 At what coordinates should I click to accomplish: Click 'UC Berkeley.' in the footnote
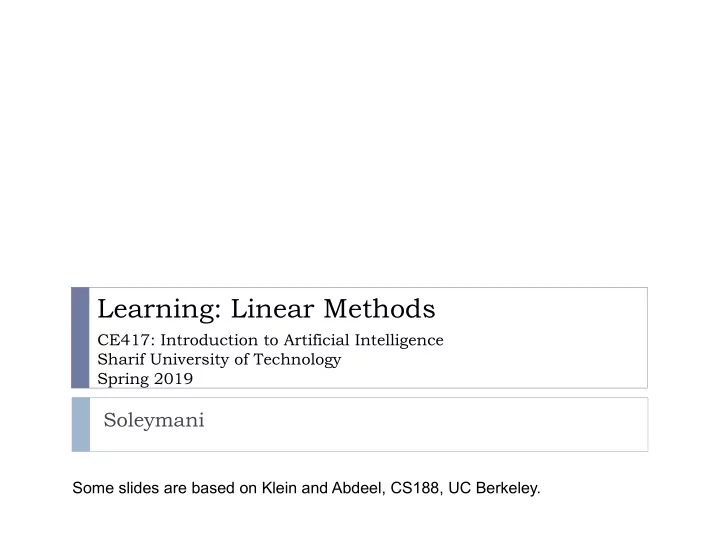(495, 488)
